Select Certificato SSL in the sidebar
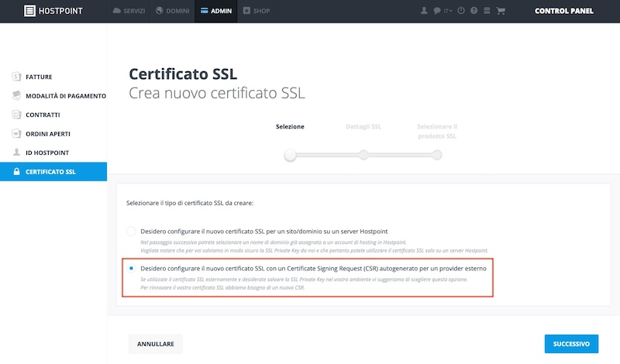This screenshot has height=364, width=620. point(53,171)
